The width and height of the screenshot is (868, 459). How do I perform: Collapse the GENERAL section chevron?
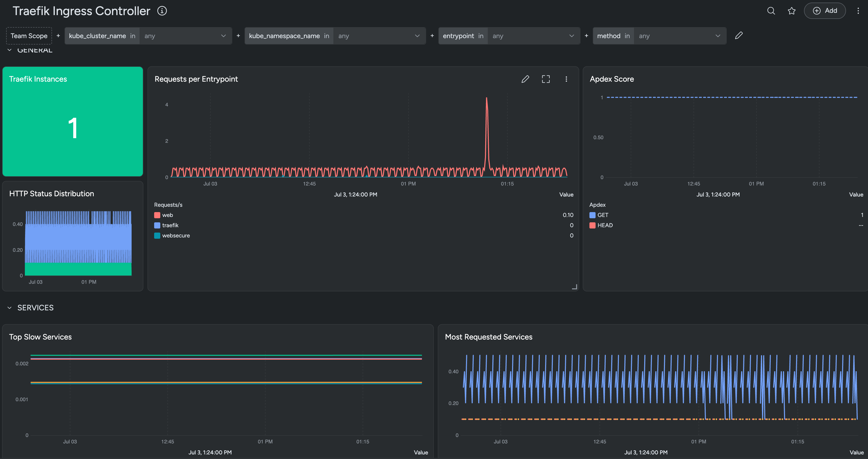pyautogui.click(x=9, y=50)
